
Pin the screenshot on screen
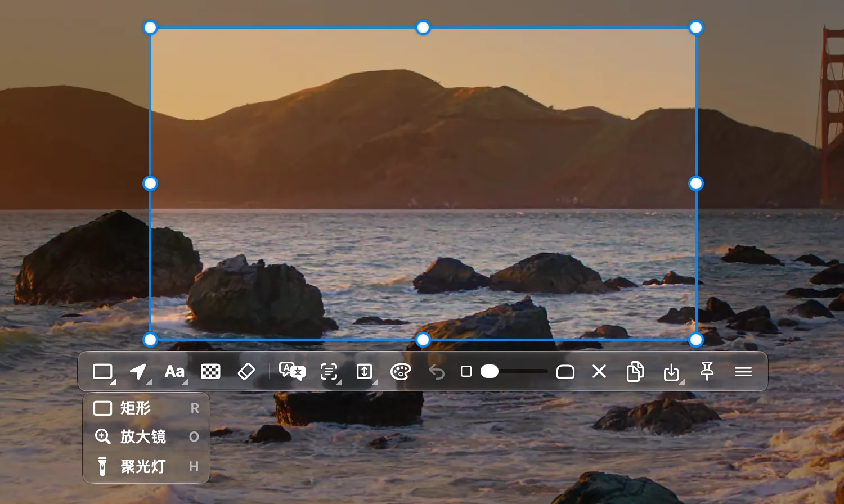pyautogui.click(x=707, y=372)
